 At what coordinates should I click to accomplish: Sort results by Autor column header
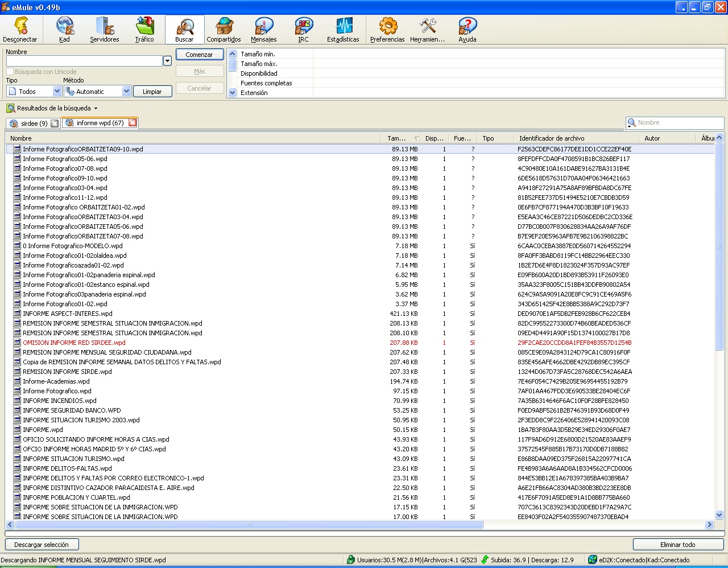coord(668,138)
